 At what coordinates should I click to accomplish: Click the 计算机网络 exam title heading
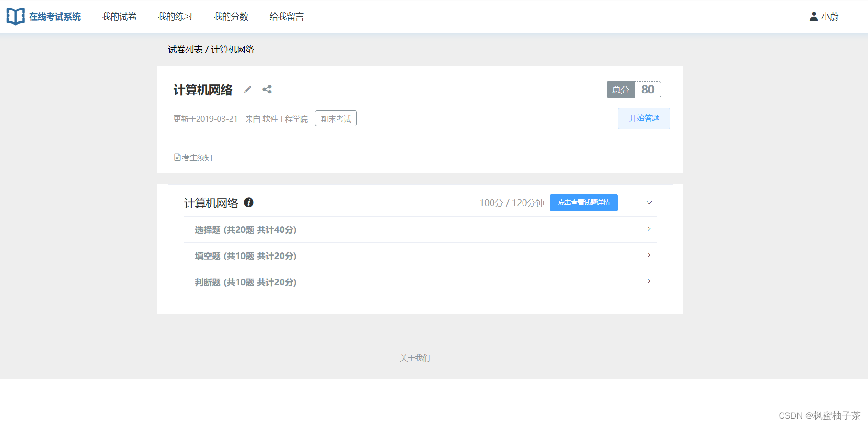tap(203, 90)
